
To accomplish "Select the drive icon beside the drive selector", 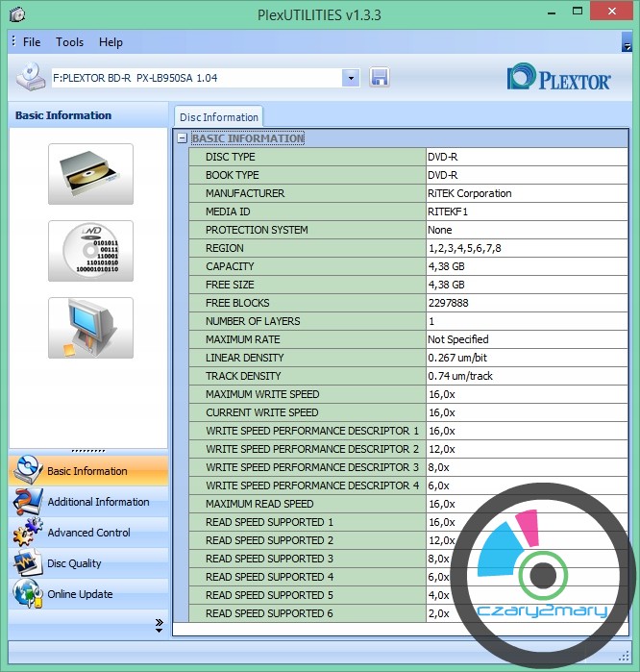I will pyautogui.click(x=31, y=77).
